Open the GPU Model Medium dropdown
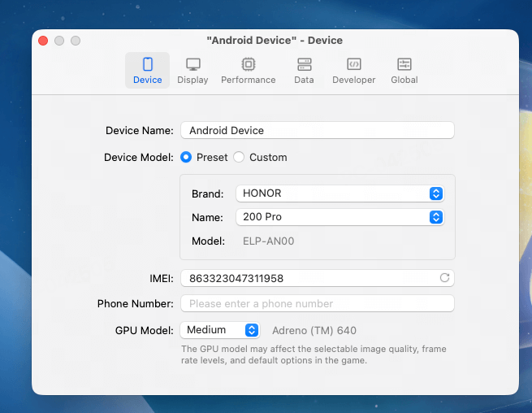 [219, 330]
